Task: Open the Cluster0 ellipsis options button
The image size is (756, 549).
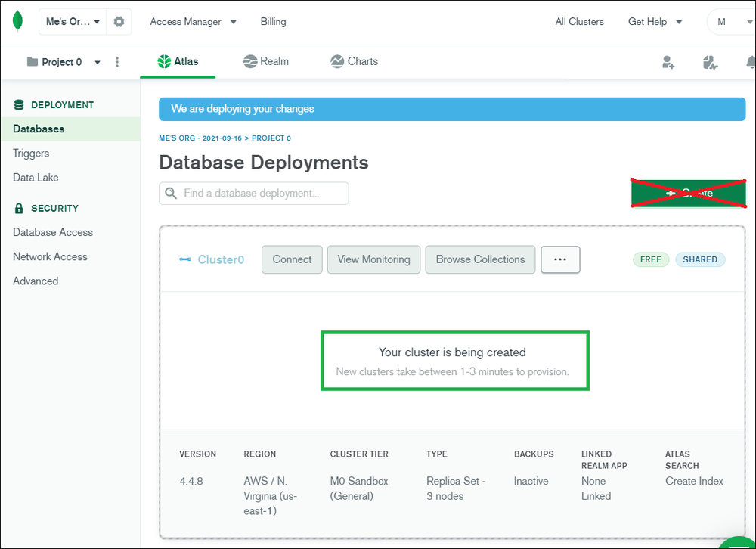Action: [560, 259]
